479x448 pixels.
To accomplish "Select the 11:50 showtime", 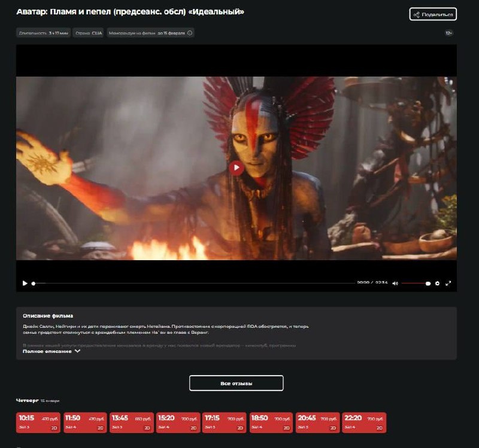I will coord(84,422).
